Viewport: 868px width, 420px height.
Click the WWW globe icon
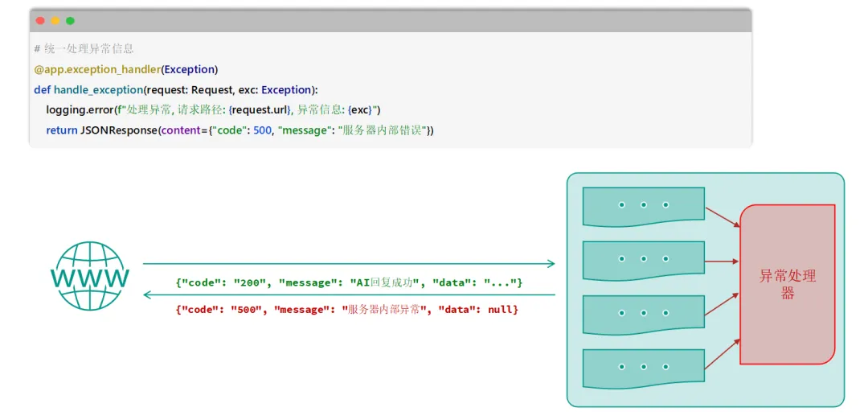pos(90,275)
